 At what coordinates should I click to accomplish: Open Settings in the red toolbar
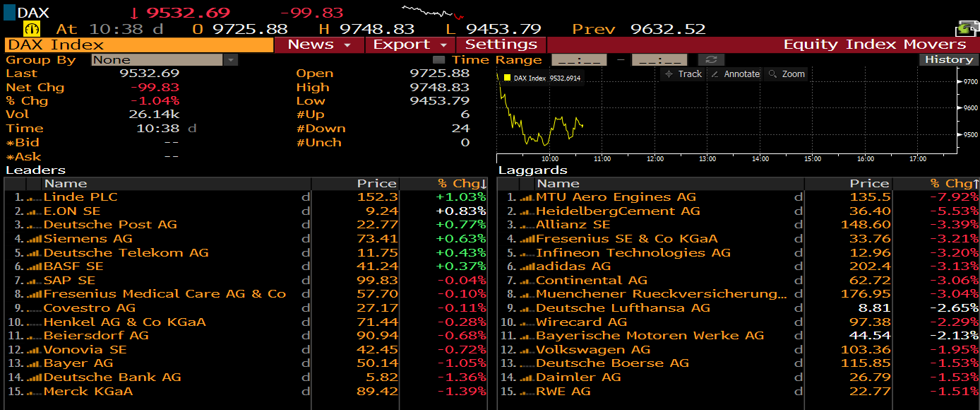tap(501, 45)
